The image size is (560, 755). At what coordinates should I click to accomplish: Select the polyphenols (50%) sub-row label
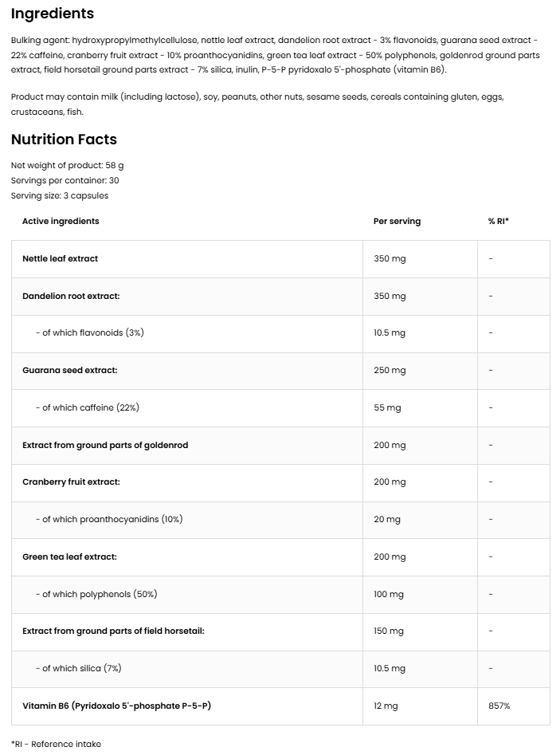[x=96, y=594]
